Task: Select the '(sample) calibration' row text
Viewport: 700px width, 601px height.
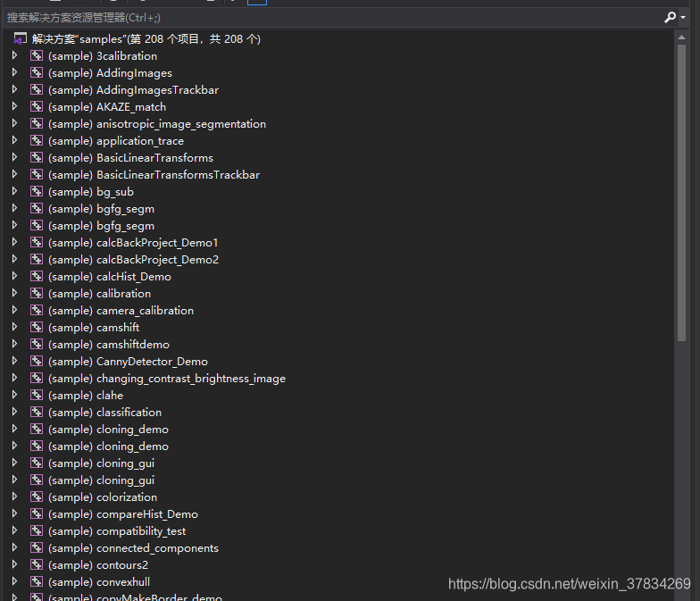Action: [100, 294]
